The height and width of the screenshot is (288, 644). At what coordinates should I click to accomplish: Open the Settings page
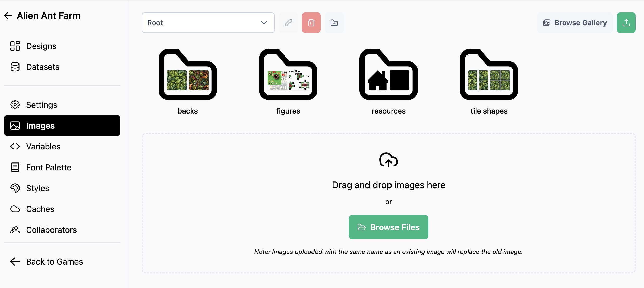42,105
